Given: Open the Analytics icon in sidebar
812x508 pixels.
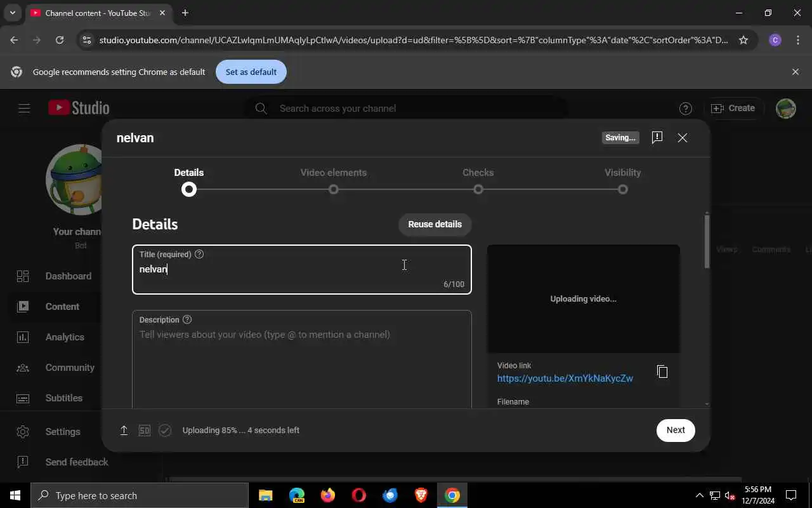Looking at the screenshot, I should click(x=23, y=337).
